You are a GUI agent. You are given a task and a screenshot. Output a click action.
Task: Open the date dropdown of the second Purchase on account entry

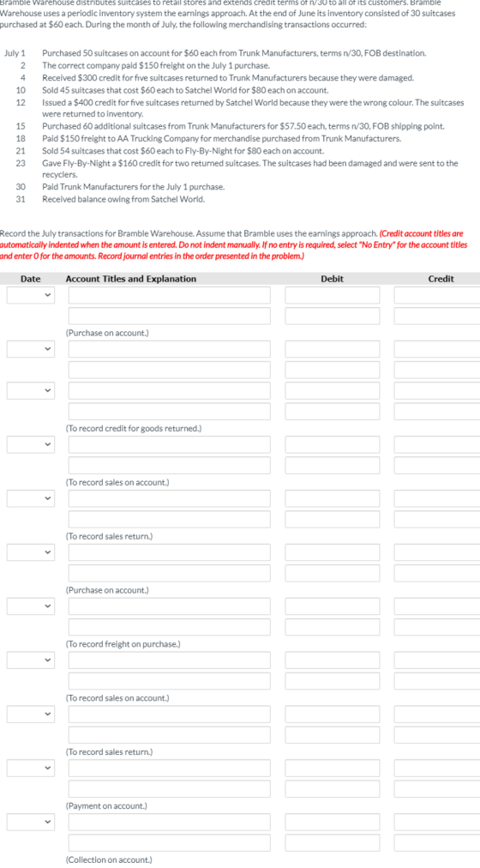click(30, 552)
